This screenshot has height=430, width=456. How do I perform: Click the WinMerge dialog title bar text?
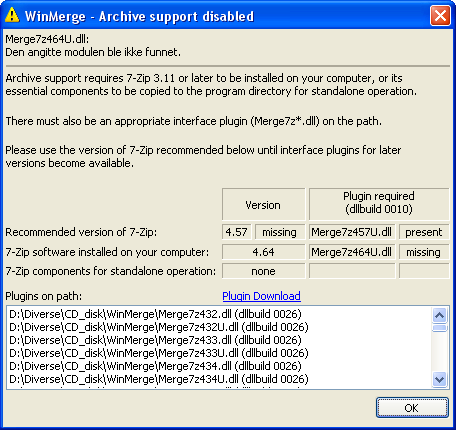(139, 16)
